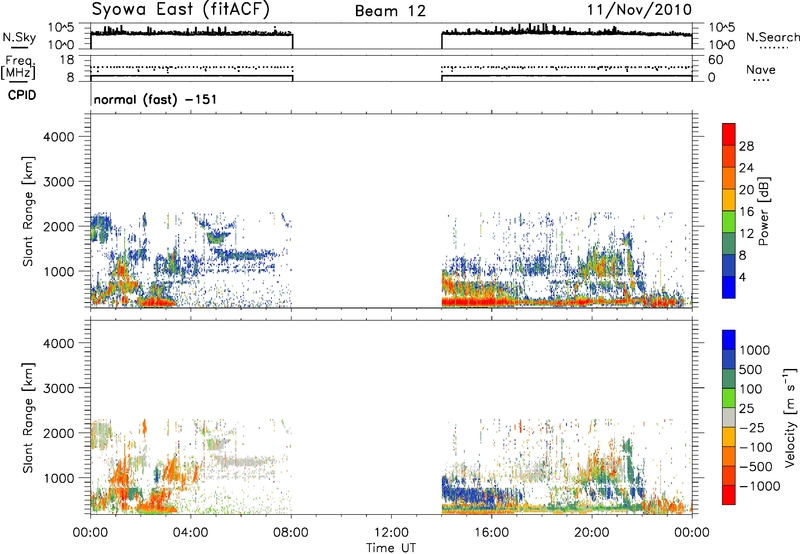Click the '04:00' time axis tick label
The width and height of the screenshot is (800, 554).
190,533
